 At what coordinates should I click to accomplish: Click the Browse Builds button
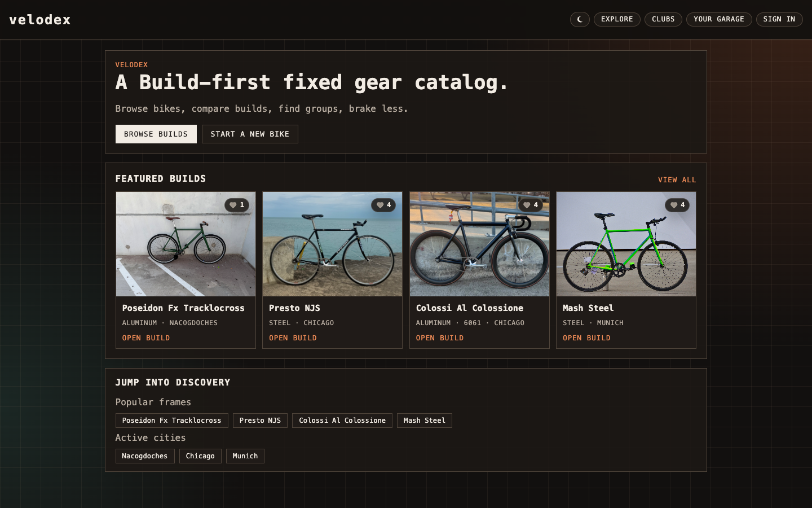tap(156, 134)
